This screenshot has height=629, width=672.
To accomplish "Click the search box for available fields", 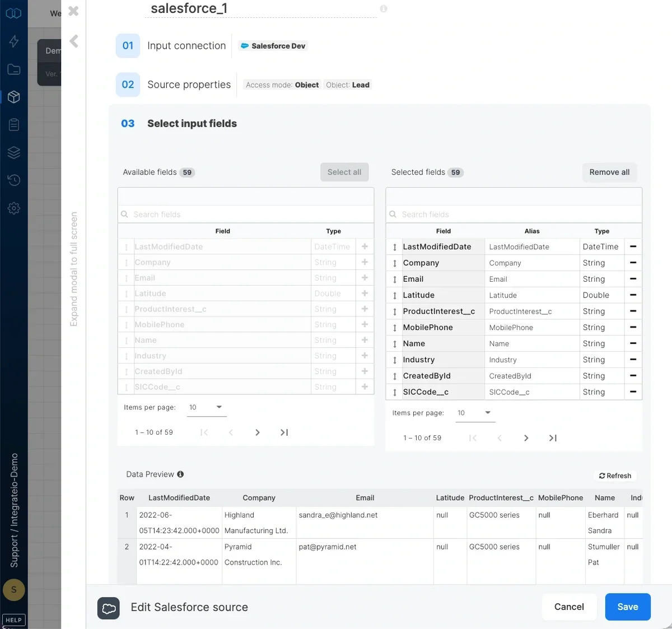I will (246, 214).
